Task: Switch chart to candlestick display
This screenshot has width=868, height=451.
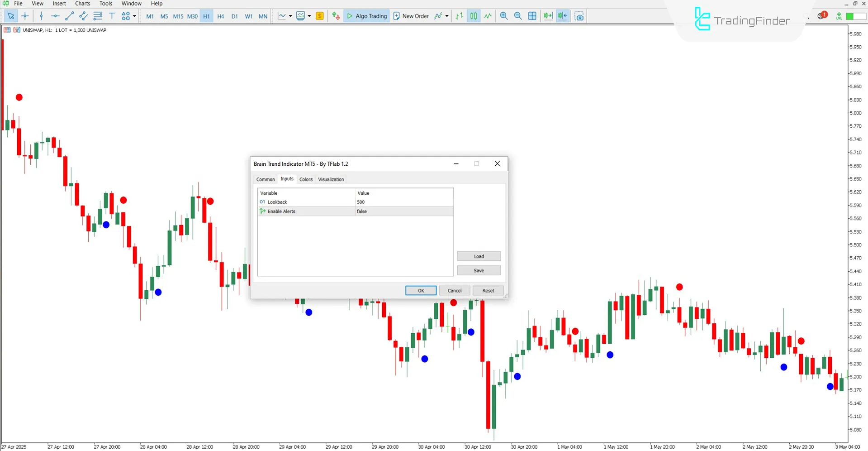Action: point(473,16)
